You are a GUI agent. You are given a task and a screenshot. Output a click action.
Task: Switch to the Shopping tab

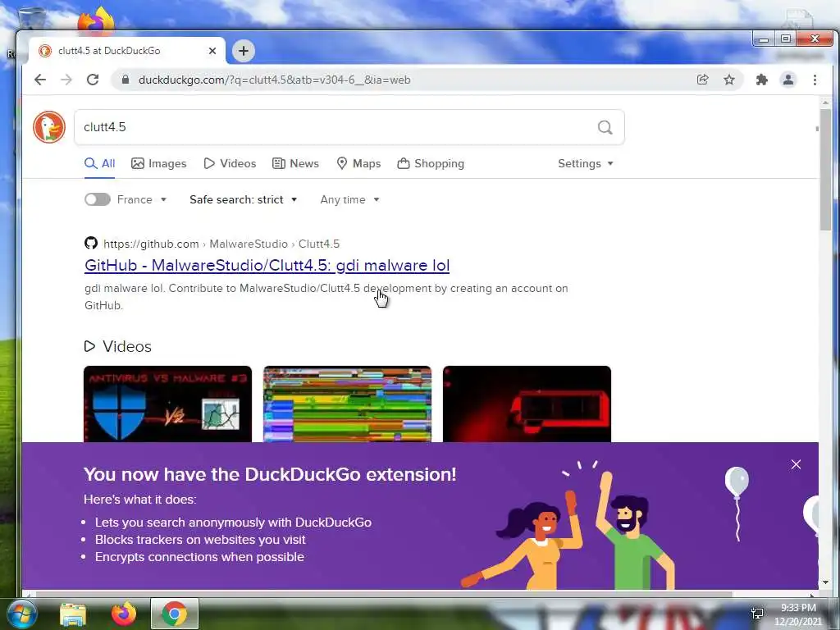[x=431, y=163]
